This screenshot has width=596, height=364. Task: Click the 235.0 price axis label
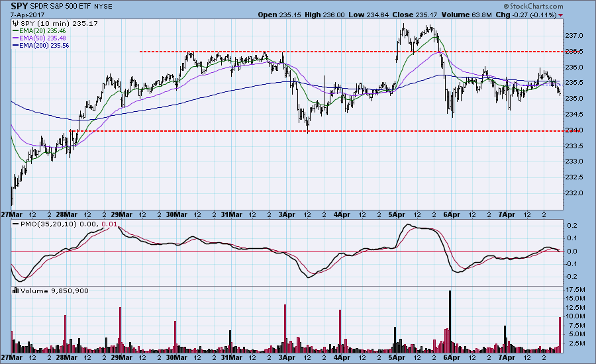click(574, 99)
